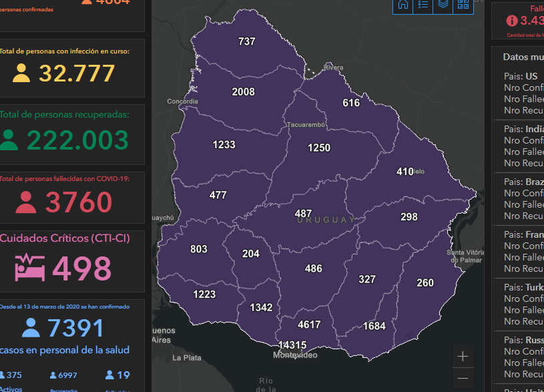This screenshot has height=392, width=544.
Task: Select the department labeled 1342
Action: point(261,307)
